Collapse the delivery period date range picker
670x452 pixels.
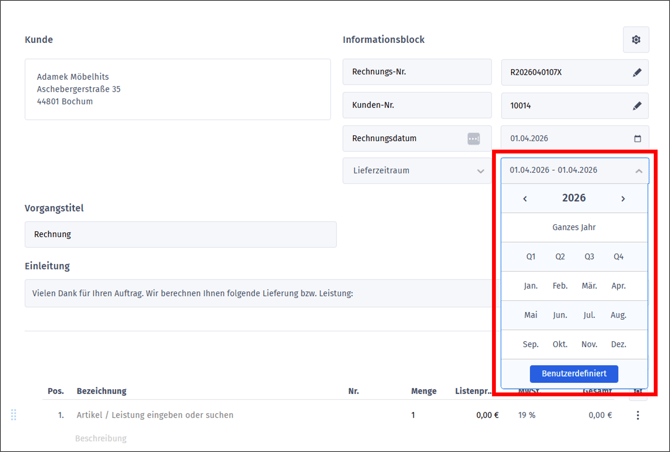tap(638, 171)
